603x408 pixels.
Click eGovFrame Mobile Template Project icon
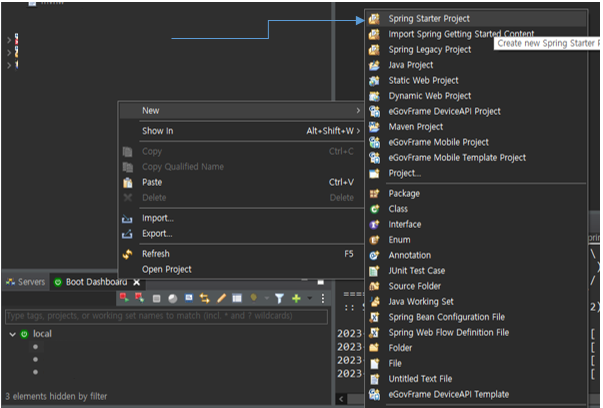coord(374,158)
